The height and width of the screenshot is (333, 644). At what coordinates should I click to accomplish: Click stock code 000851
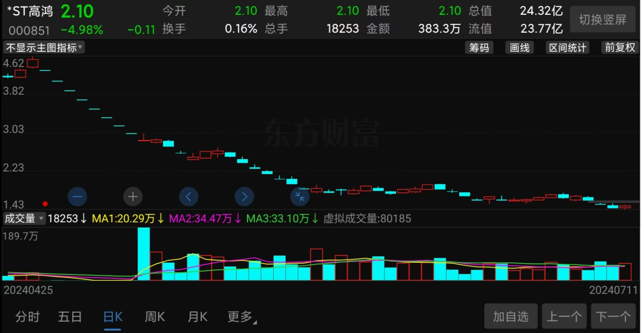pos(29,30)
